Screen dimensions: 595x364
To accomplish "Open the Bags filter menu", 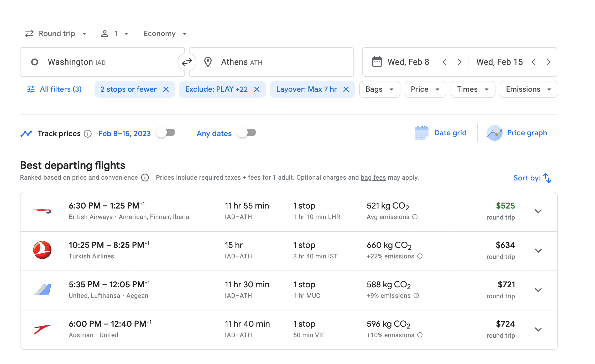I will pos(379,89).
